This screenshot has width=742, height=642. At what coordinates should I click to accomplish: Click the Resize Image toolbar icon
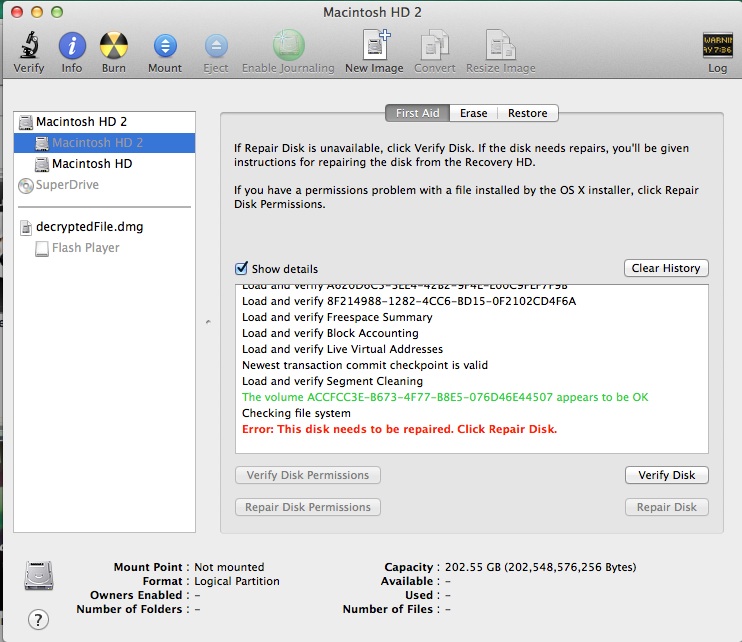pos(501,44)
